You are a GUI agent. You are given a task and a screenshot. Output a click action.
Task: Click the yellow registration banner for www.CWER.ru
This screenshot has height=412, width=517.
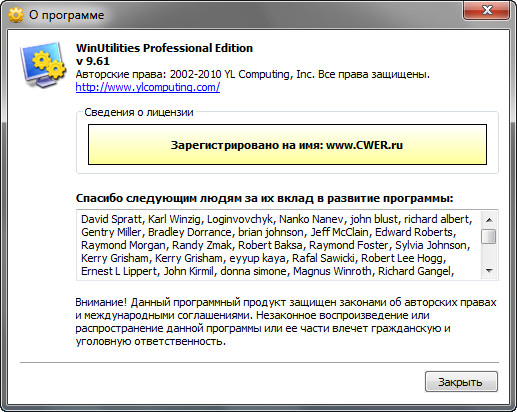click(x=287, y=145)
